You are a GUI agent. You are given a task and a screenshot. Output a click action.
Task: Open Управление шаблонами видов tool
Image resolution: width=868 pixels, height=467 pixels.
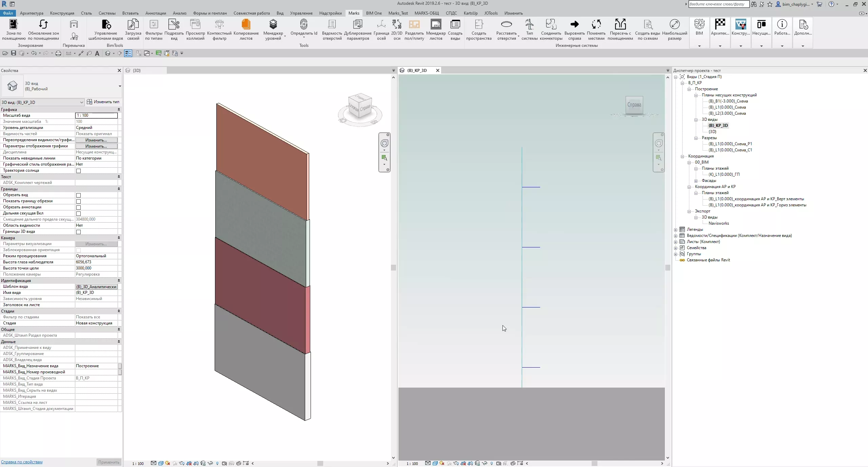point(106,25)
